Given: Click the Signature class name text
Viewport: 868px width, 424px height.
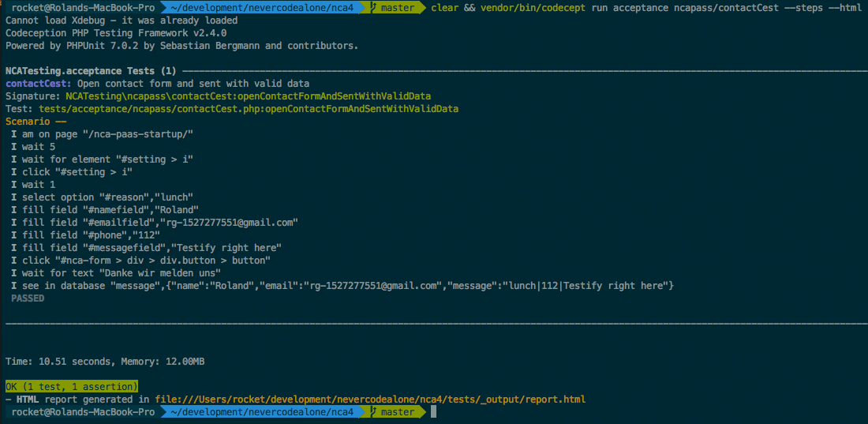Looking at the screenshot, I should (x=248, y=96).
